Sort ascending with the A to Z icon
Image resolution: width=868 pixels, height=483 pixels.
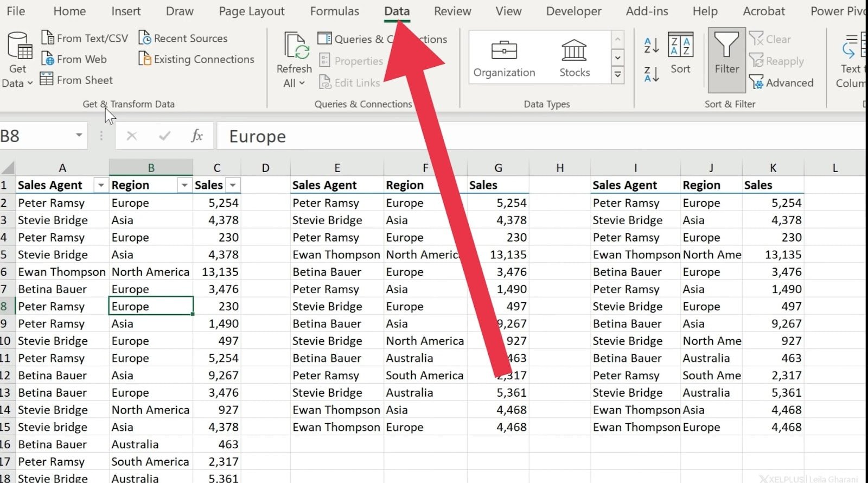651,45
